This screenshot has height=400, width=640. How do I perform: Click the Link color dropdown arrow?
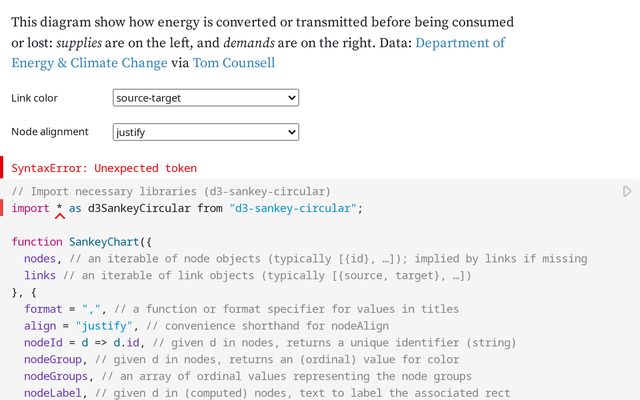point(292,98)
